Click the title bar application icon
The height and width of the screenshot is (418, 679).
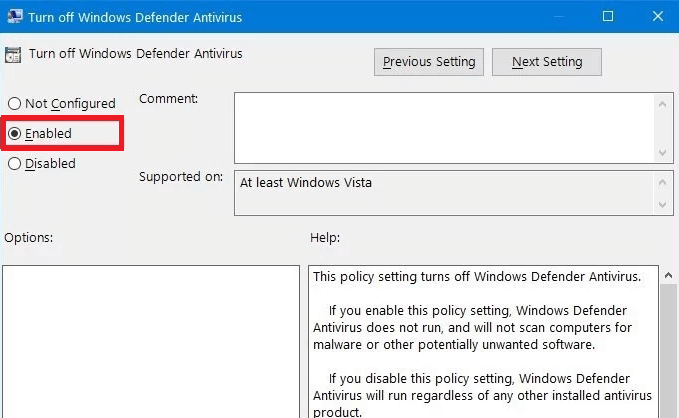[x=14, y=16]
